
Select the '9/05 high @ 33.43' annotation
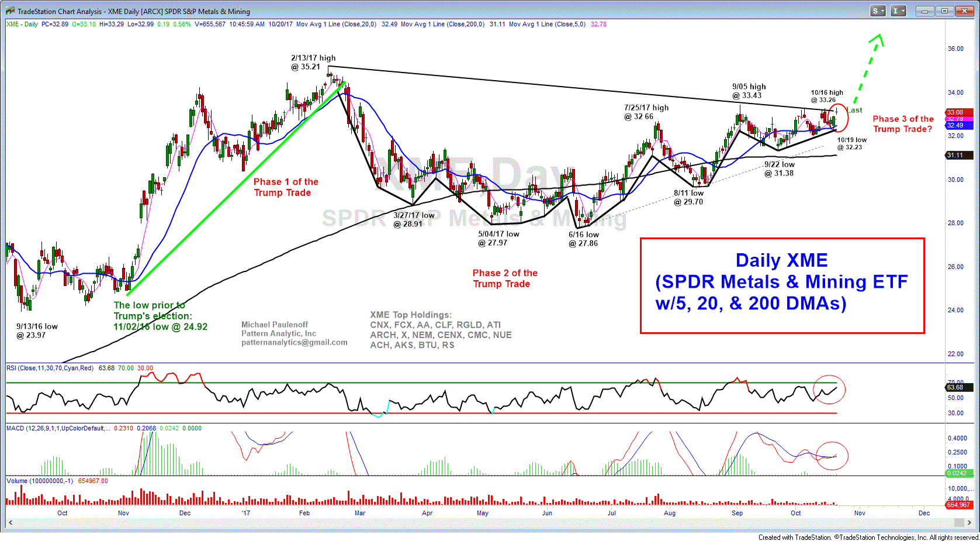tap(749, 91)
